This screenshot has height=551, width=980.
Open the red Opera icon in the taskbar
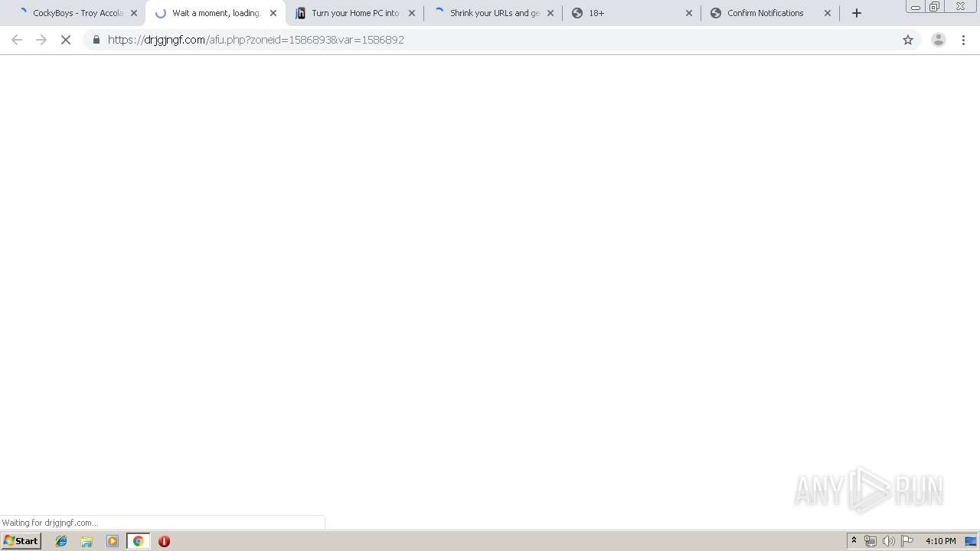point(164,541)
